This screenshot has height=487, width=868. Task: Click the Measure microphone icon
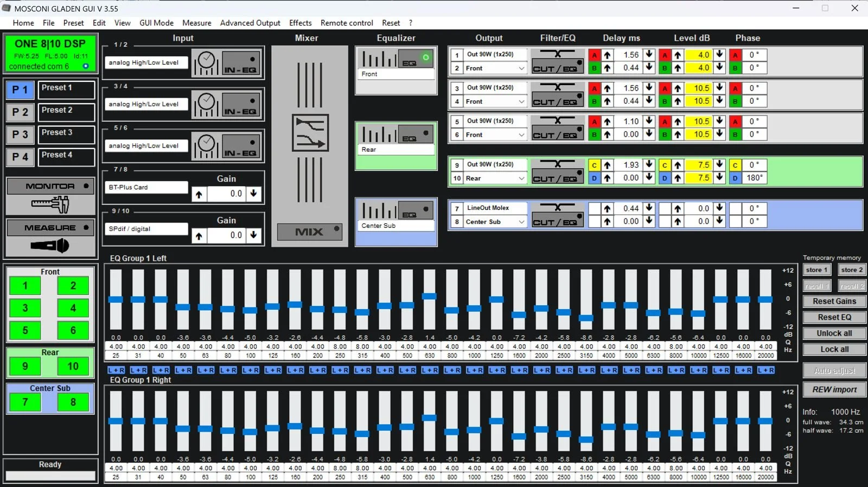point(50,246)
